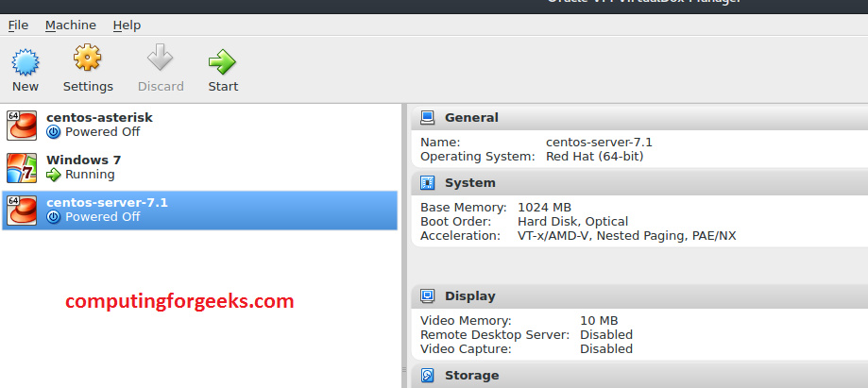Screen dimensions: 868x388
Task: Click the 10 MB video memory value
Action: click(599, 320)
